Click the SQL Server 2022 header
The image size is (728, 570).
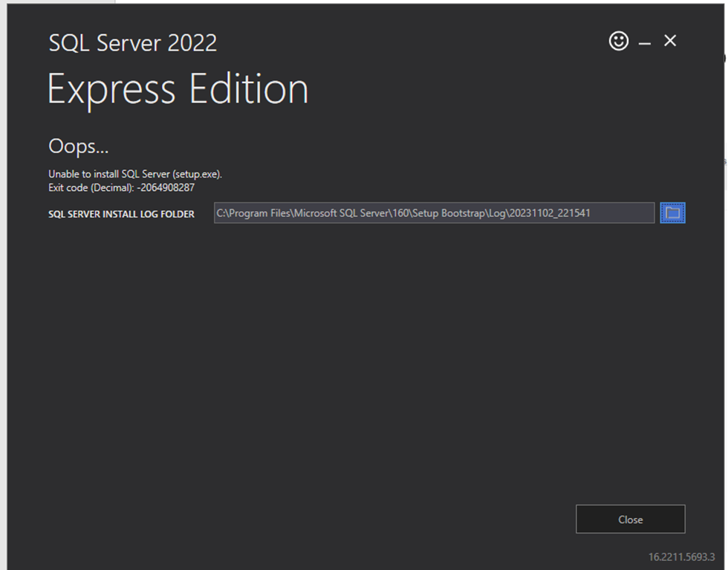point(132,43)
